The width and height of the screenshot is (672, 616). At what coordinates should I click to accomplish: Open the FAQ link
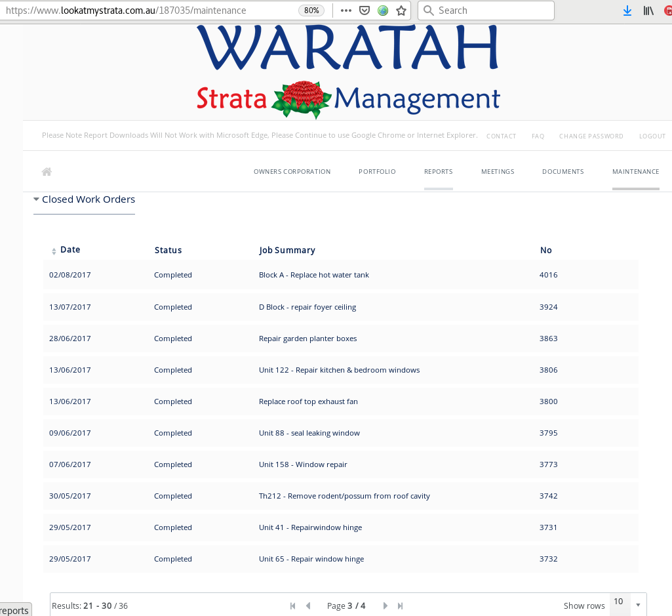pyautogui.click(x=538, y=136)
